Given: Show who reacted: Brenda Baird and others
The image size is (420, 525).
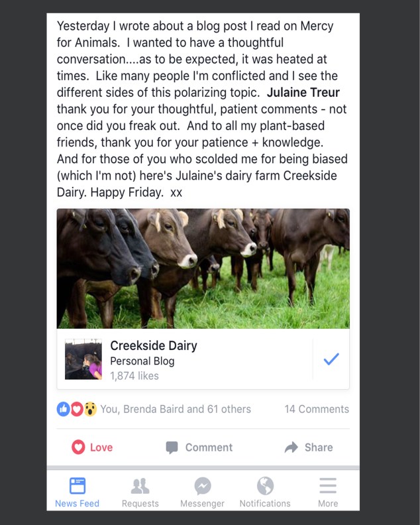Looking at the screenshot, I should [176, 409].
